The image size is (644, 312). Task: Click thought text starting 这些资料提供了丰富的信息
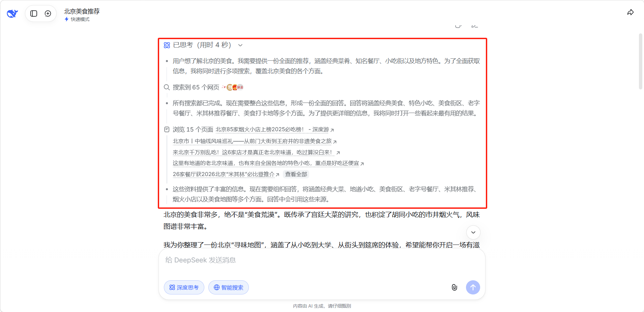(326, 194)
